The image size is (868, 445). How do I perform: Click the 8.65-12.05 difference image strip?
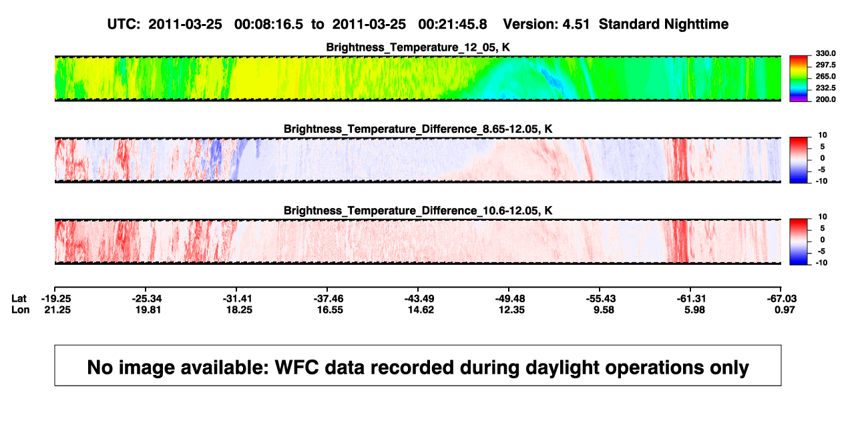[x=418, y=159]
